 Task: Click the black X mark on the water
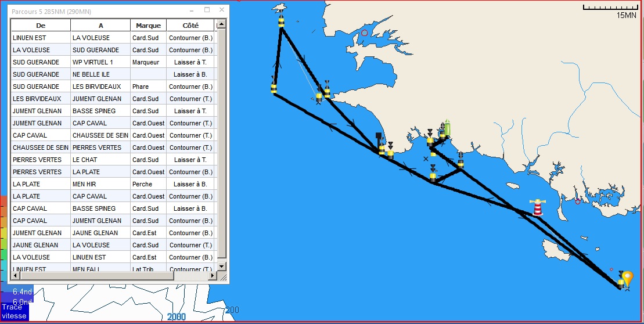point(426,159)
